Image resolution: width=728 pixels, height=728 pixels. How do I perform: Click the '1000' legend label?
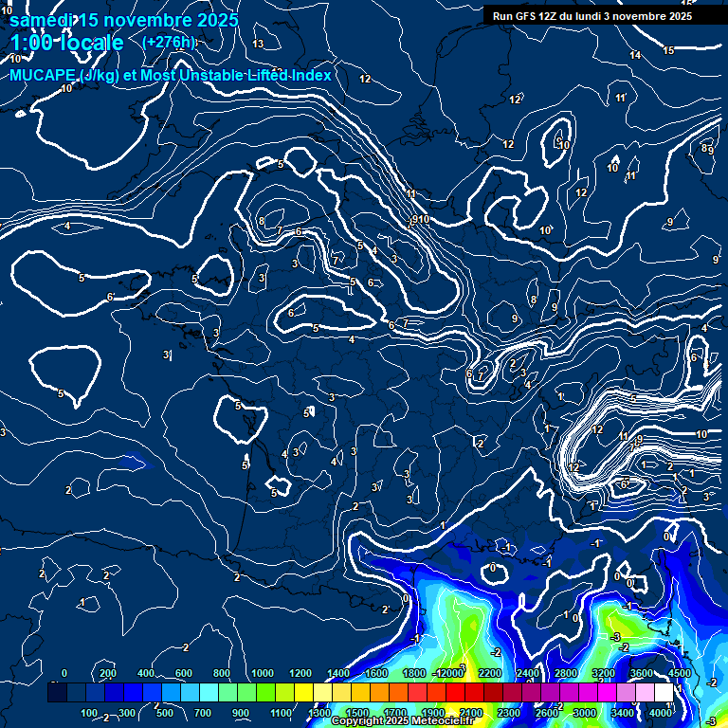263,673
